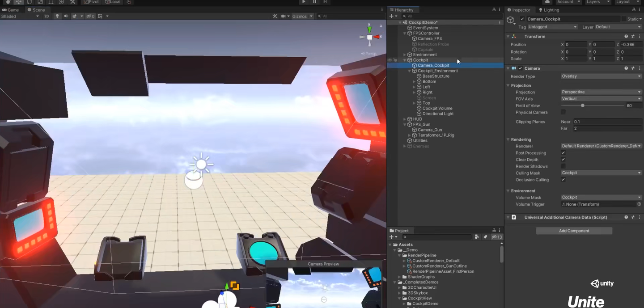644x308 pixels.
Task: Toggle Camera_Cockpit active checkbox
Action: pos(522,19)
